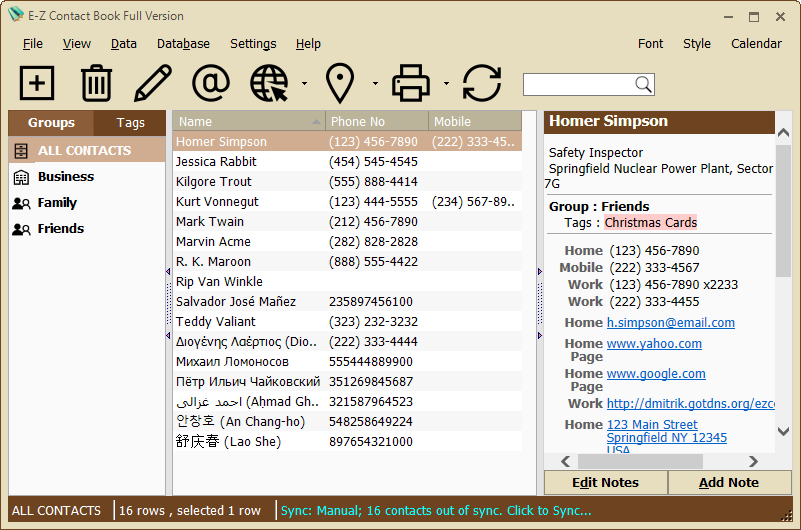Open the www.yahoo.com link

pyautogui.click(x=654, y=344)
